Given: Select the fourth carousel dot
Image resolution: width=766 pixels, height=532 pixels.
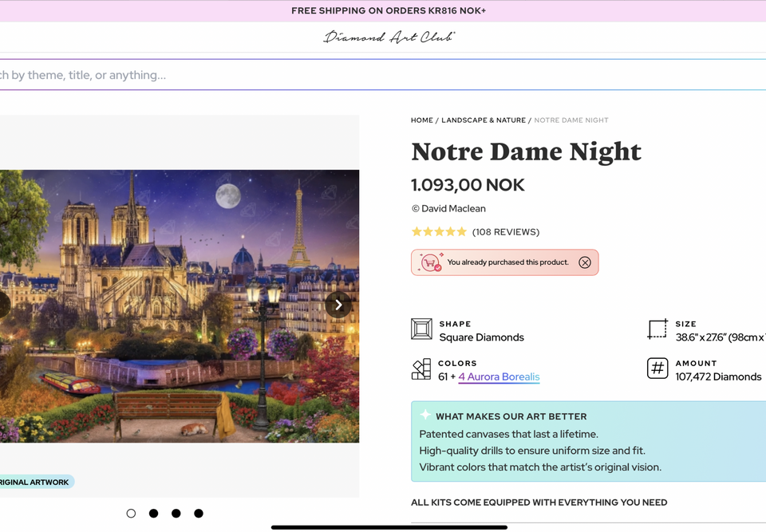Looking at the screenshot, I should [x=199, y=514].
